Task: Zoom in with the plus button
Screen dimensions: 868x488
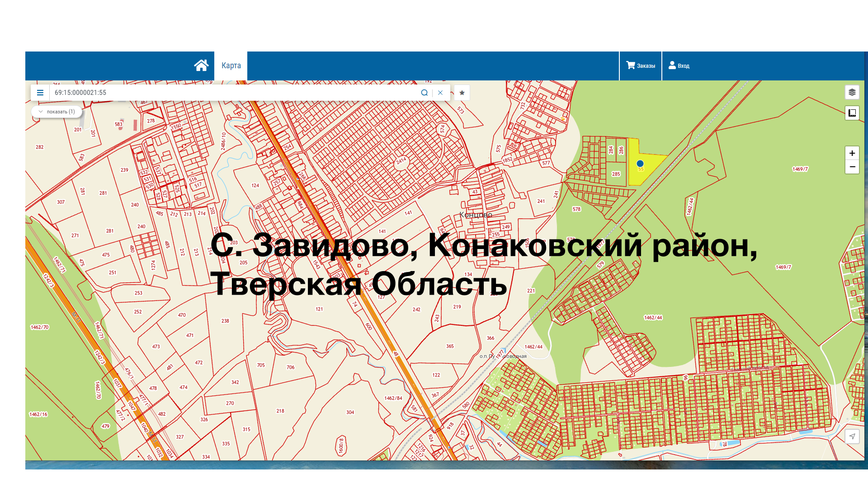Action: (x=852, y=153)
